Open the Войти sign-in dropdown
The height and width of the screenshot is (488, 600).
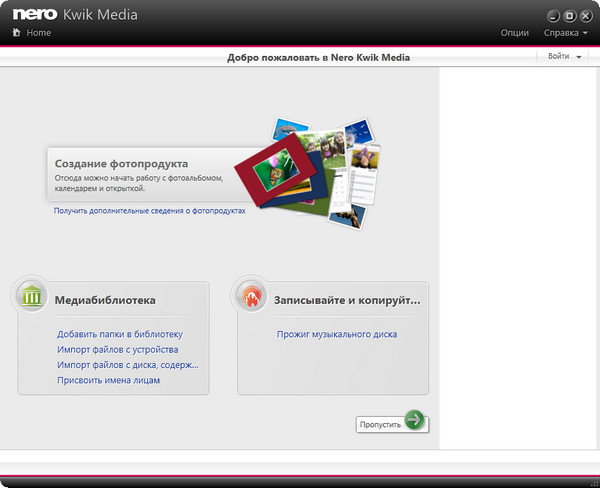tap(564, 56)
